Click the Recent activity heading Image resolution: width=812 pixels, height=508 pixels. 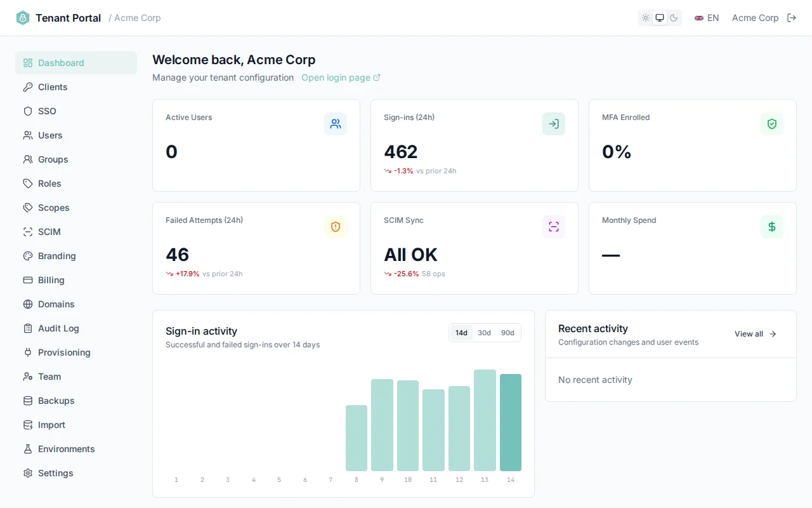coord(593,328)
